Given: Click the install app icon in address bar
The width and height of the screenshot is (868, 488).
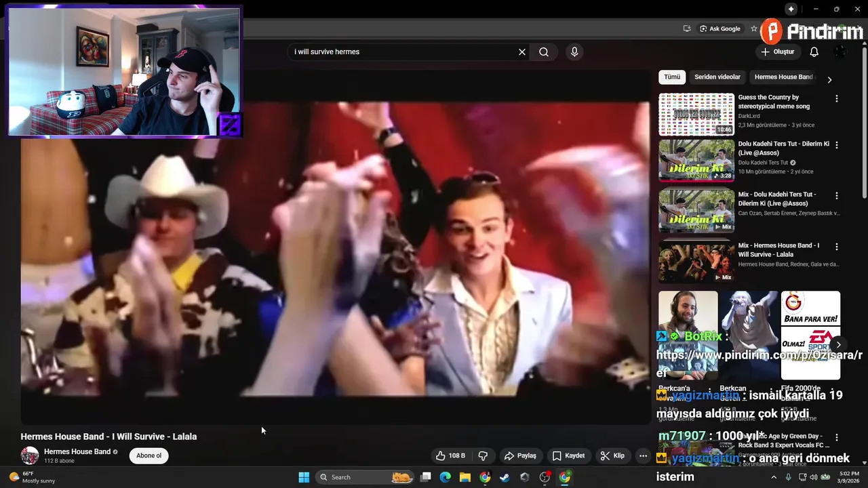Looking at the screenshot, I should [x=687, y=28].
